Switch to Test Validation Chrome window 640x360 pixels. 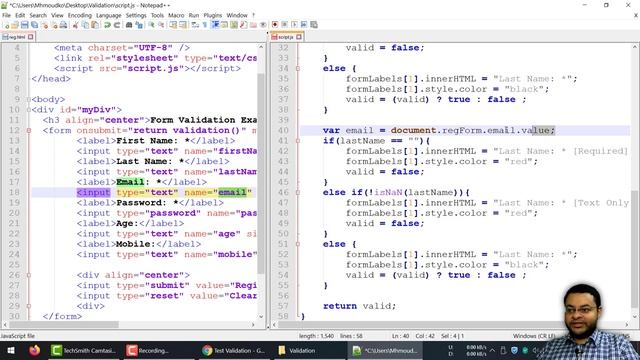(234, 351)
